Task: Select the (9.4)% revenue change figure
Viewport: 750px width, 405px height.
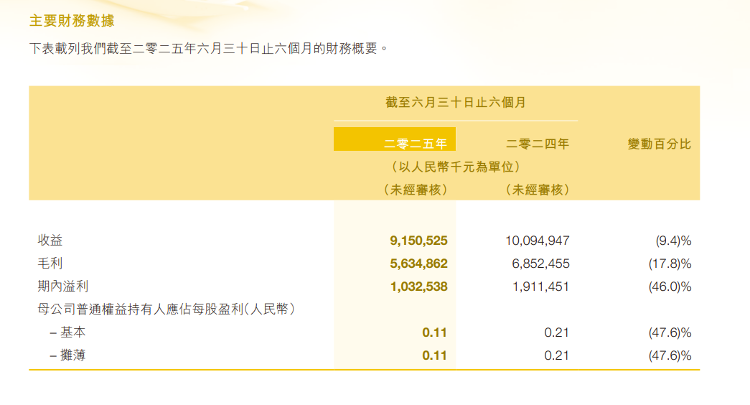Action: 672,240
